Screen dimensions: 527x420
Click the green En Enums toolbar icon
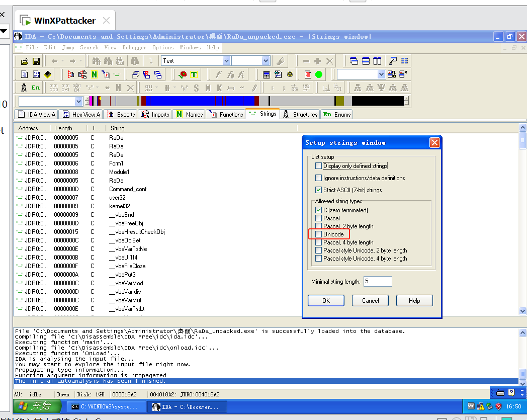tap(36, 88)
